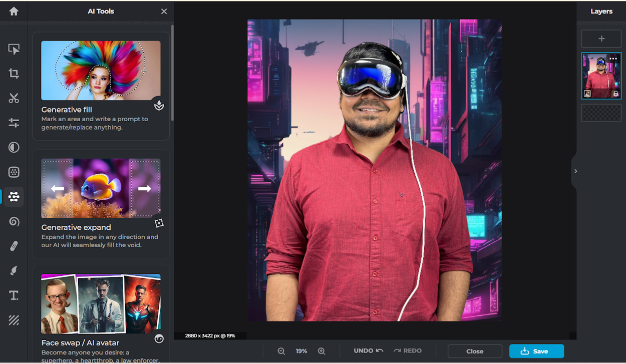This screenshot has width=626, height=364.
Task: Toggle the lock on the selected layer
Action: tap(616, 94)
